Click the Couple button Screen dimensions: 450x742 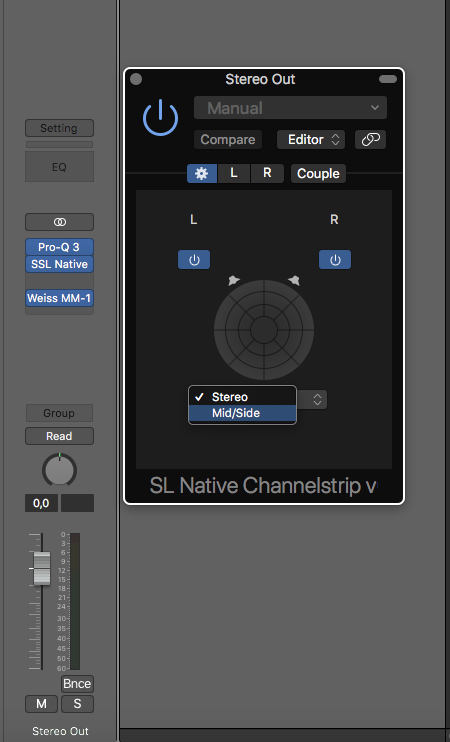(x=318, y=173)
